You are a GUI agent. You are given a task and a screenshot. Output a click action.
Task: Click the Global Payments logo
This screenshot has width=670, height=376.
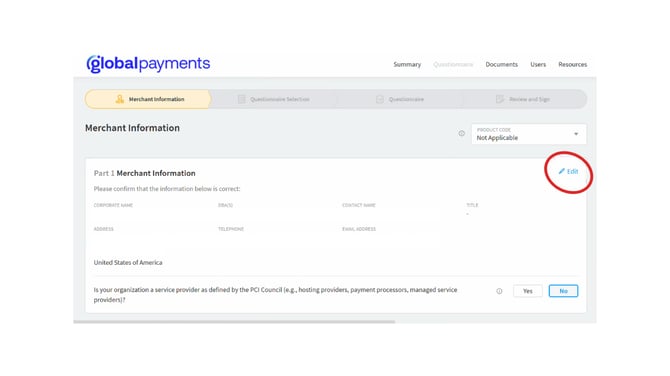[148, 64]
